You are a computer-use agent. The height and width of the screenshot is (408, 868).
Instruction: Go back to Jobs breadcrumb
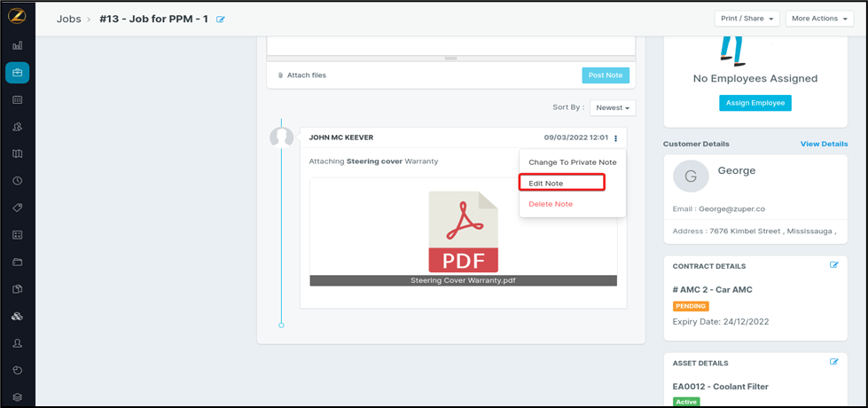[68, 20]
